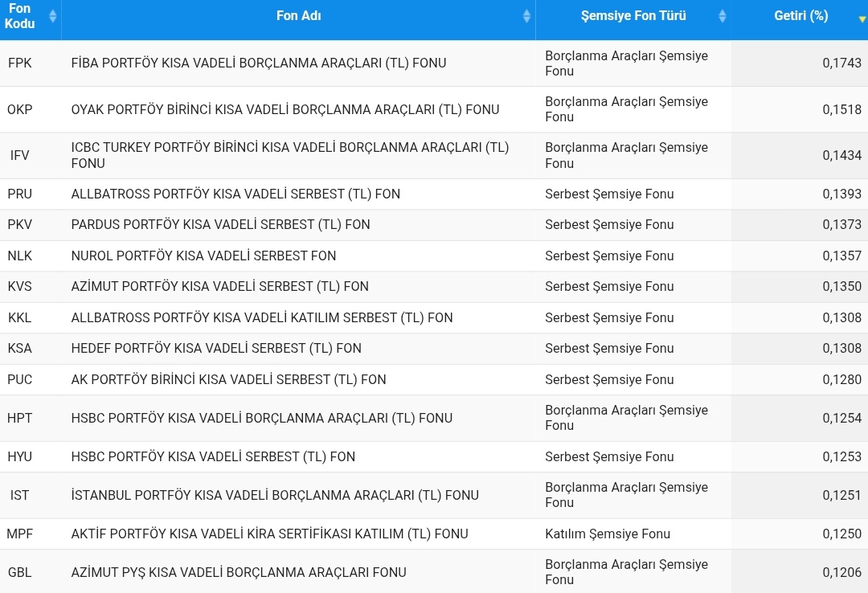The width and height of the screenshot is (868, 593).
Task: Open HEDEF PORTFÖY KISA VADELİ SERBEST fund
Action: click(216, 348)
